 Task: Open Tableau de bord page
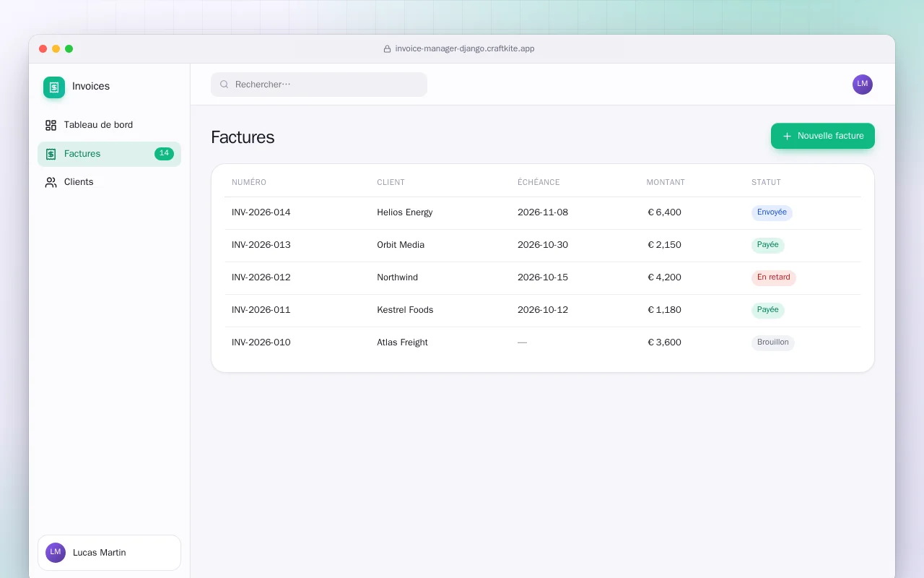pyautogui.click(x=109, y=125)
